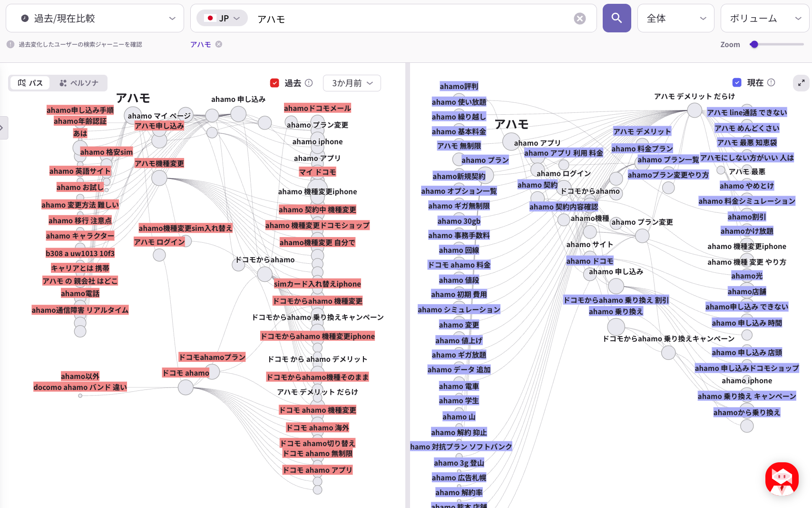The height and width of the screenshot is (508, 812).
Task: Select ahamo 契約内容確認 node
Action: (563, 207)
